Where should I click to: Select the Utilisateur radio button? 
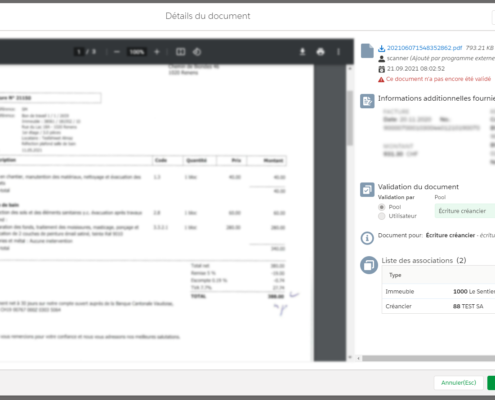point(381,216)
